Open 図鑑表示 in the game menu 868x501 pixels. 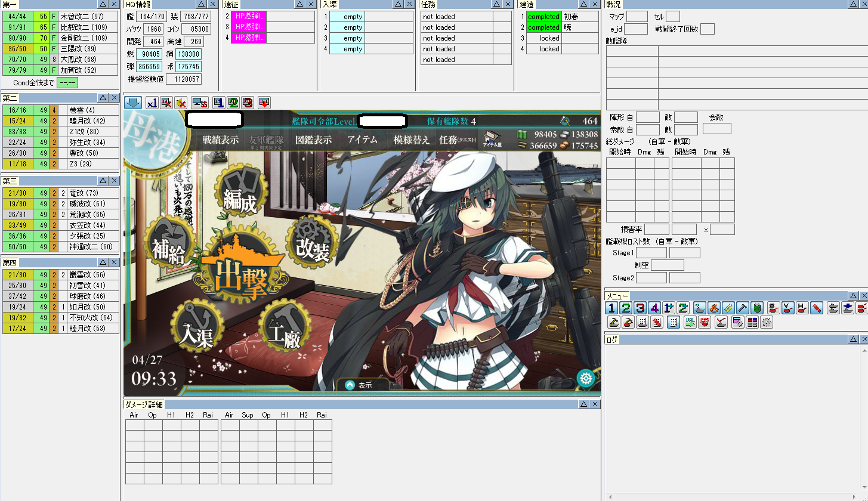(x=313, y=140)
